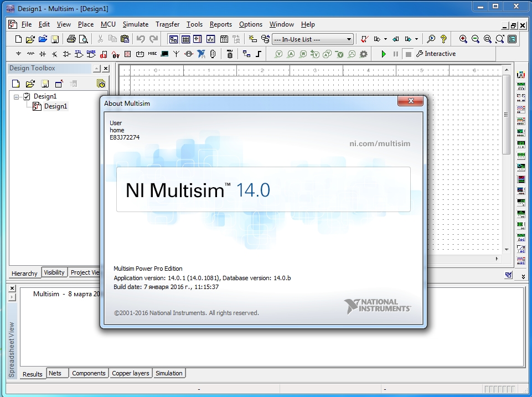Viewport: 532px width, 397px height.
Task: Switch to the Nets tab
Action: point(55,373)
